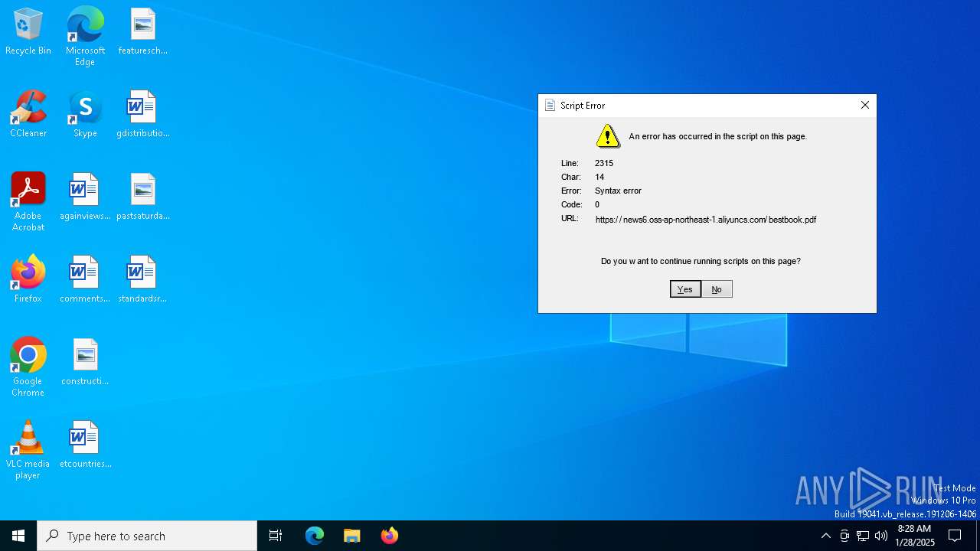Show hidden system tray icons
The image size is (980, 551).
click(x=825, y=536)
